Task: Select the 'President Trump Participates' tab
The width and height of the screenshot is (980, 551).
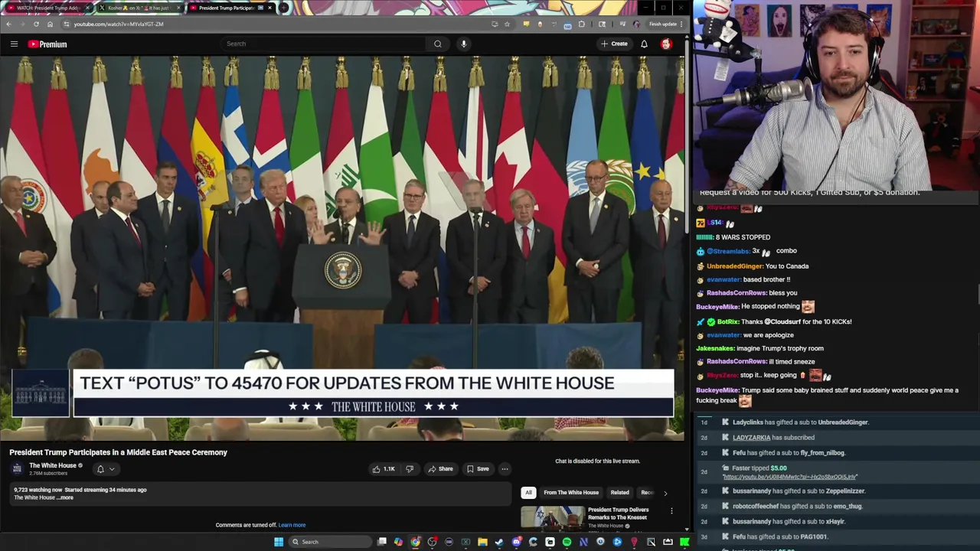Action: [x=230, y=8]
